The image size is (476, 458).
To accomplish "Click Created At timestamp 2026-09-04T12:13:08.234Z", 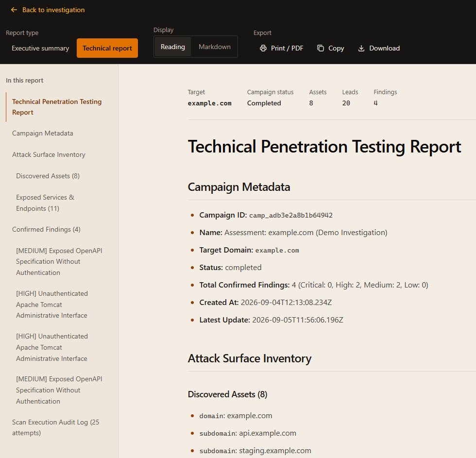I will 286,303.
